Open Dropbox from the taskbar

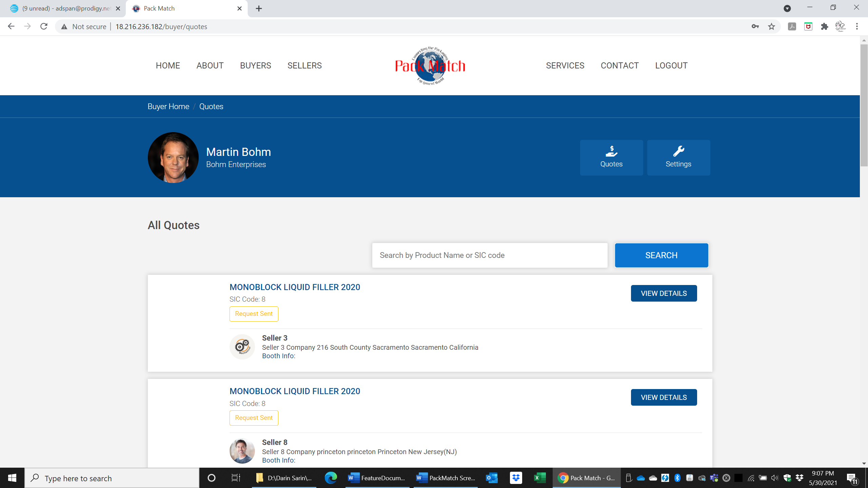516,478
